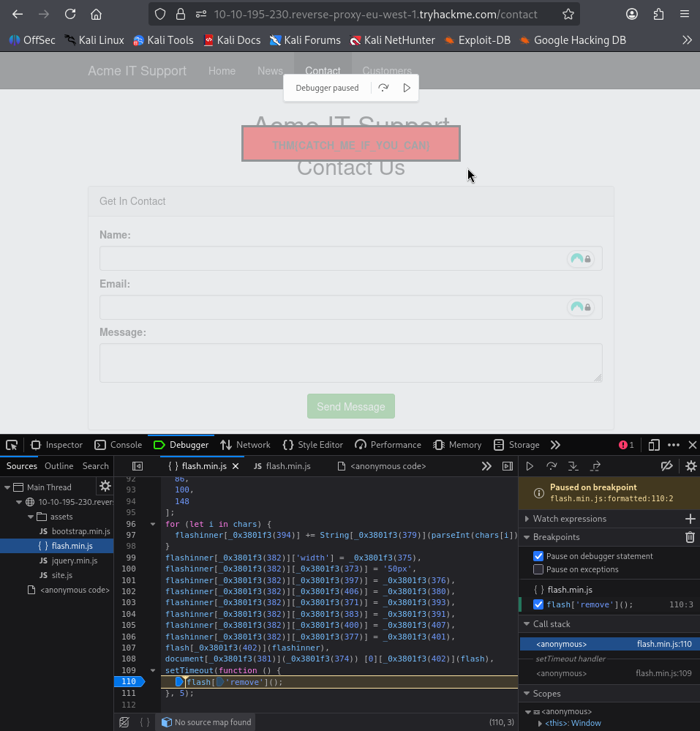Open the extensions puzzle icon
Screen dimensions: 700x731
(x=658, y=15)
